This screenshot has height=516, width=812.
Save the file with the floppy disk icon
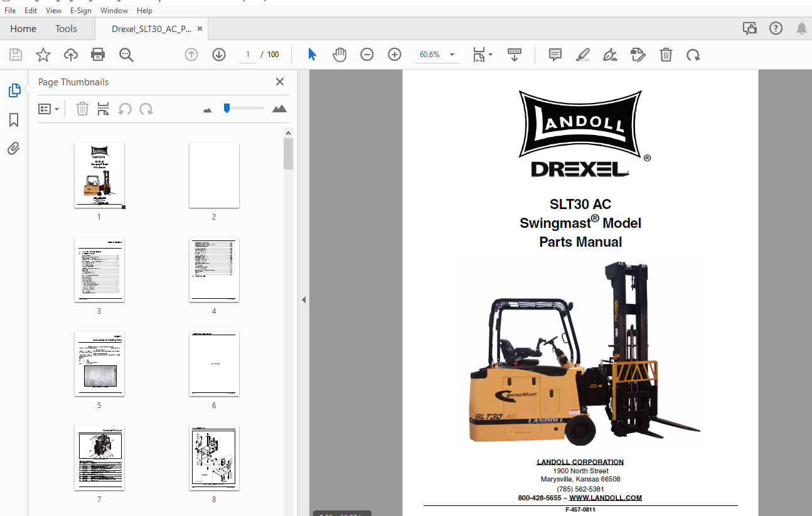pyautogui.click(x=16, y=55)
